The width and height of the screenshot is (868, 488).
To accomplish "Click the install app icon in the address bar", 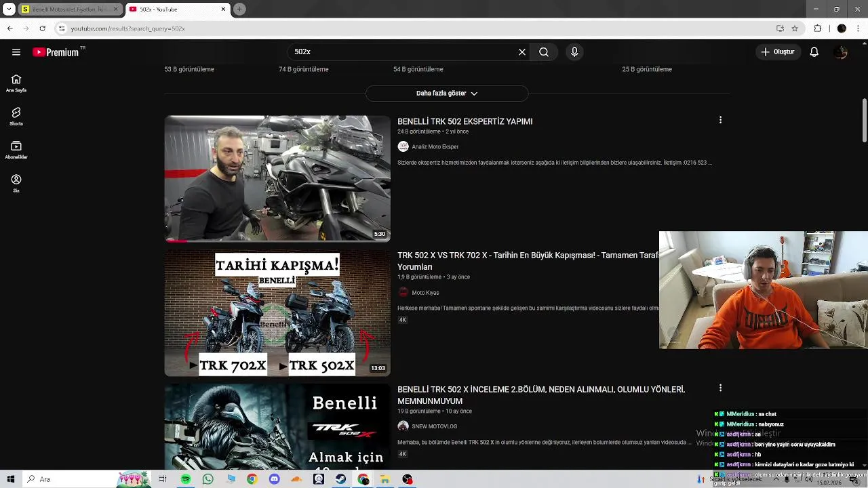I will pyautogui.click(x=780, y=28).
